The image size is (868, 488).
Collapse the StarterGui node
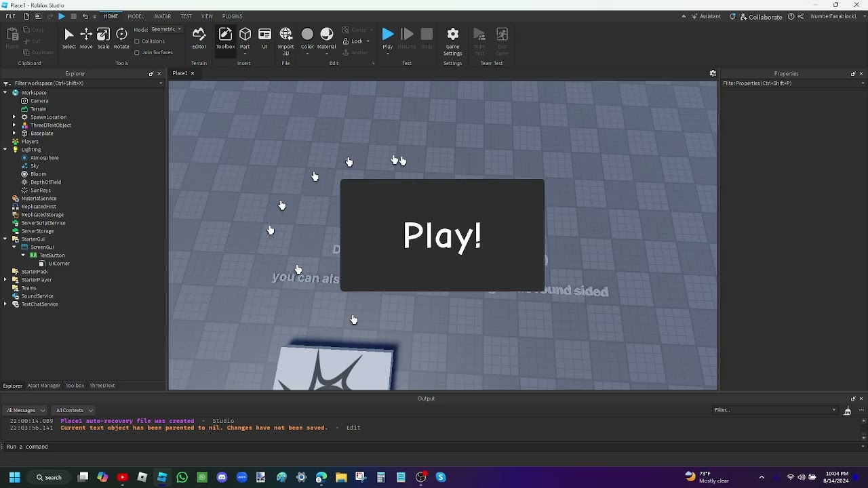click(x=5, y=239)
